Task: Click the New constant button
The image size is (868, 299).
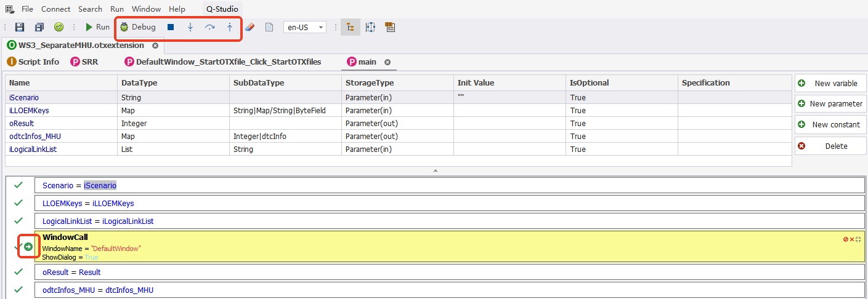Action: pos(830,124)
